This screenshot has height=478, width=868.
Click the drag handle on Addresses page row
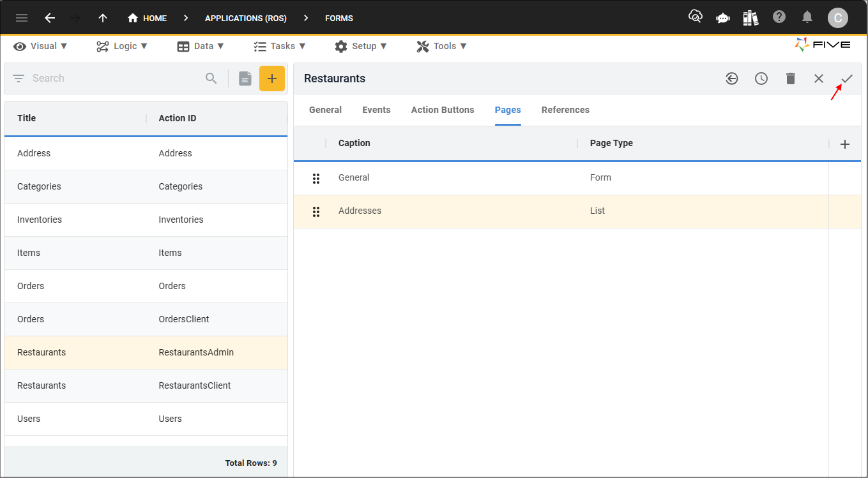316,212
